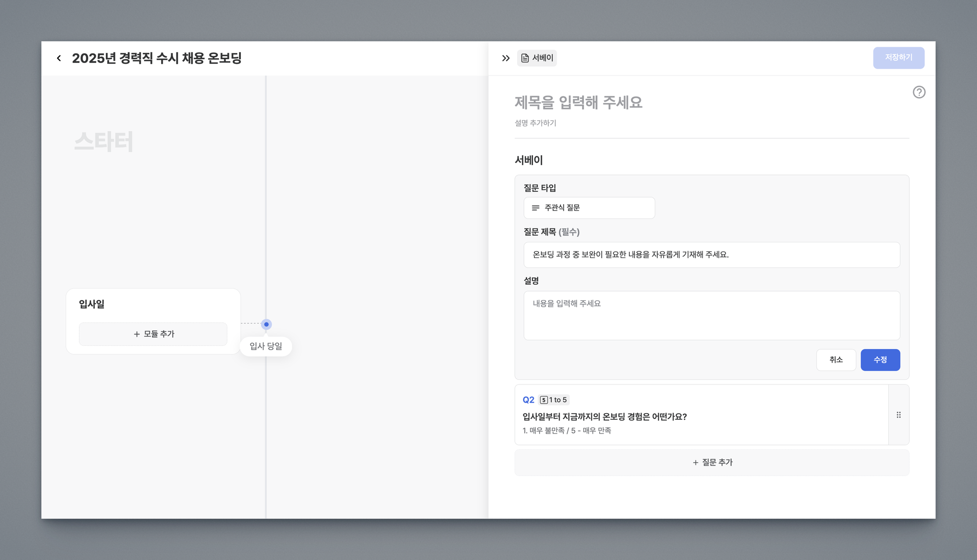Click the 서베이 document icon chip

coord(537,58)
